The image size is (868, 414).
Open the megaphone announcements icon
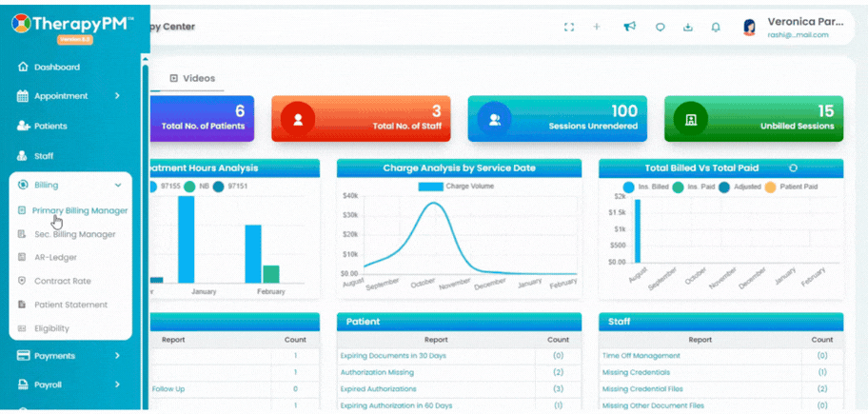click(629, 27)
